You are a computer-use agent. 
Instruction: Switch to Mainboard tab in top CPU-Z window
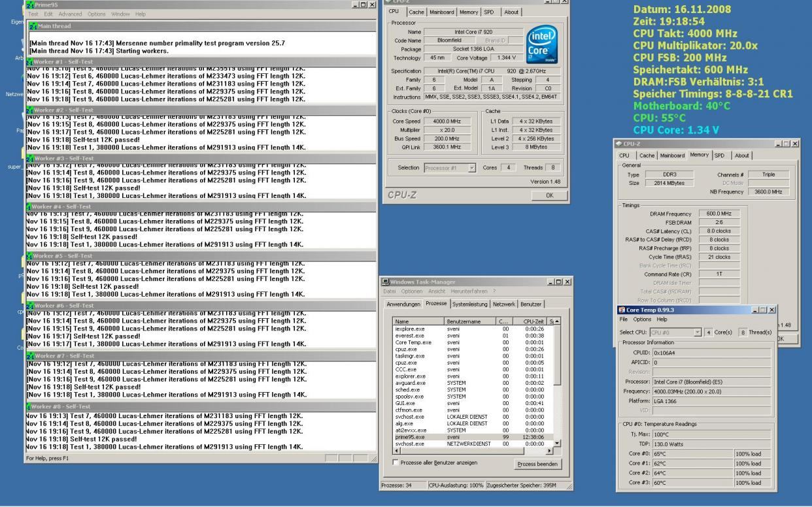coord(441,12)
